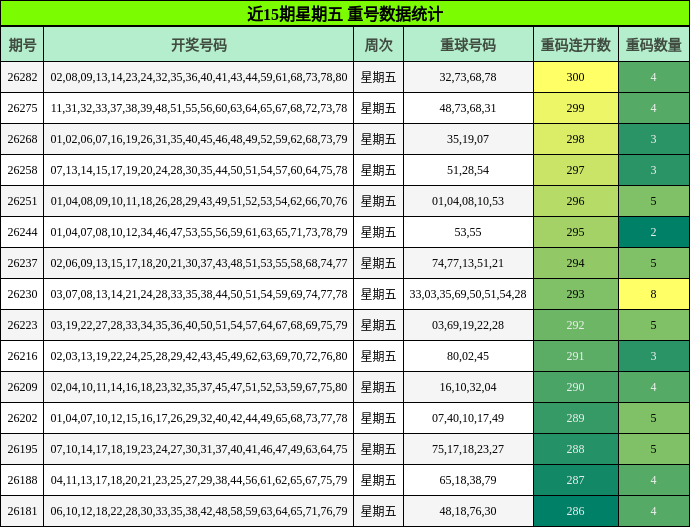Click period number 26195

pyautogui.click(x=22, y=449)
